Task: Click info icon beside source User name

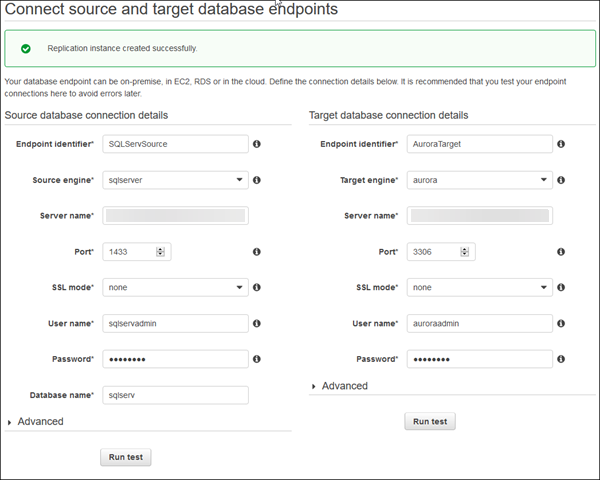Action: click(257, 323)
